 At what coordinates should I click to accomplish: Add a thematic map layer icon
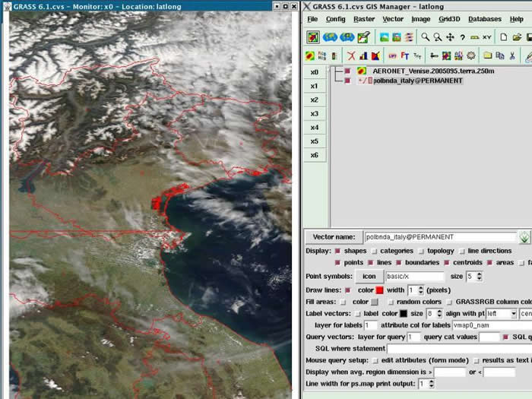coord(375,55)
